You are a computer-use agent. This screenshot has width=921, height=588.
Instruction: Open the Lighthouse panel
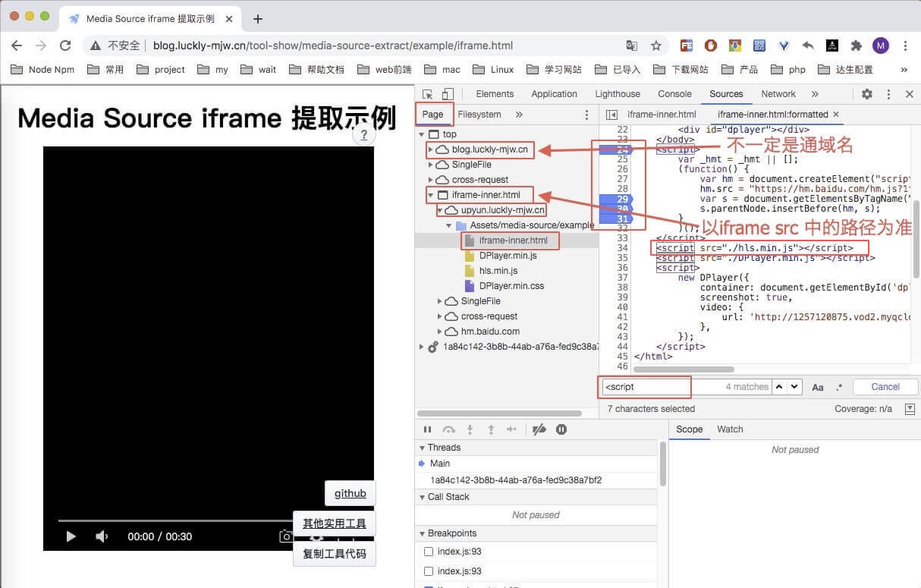click(618, 94)
